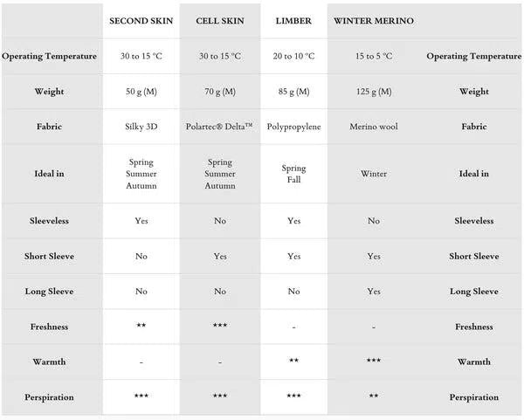This screenshot has width=524, height=420.
Task: Select the right-side Warmth row label
Action: point(474,361)
